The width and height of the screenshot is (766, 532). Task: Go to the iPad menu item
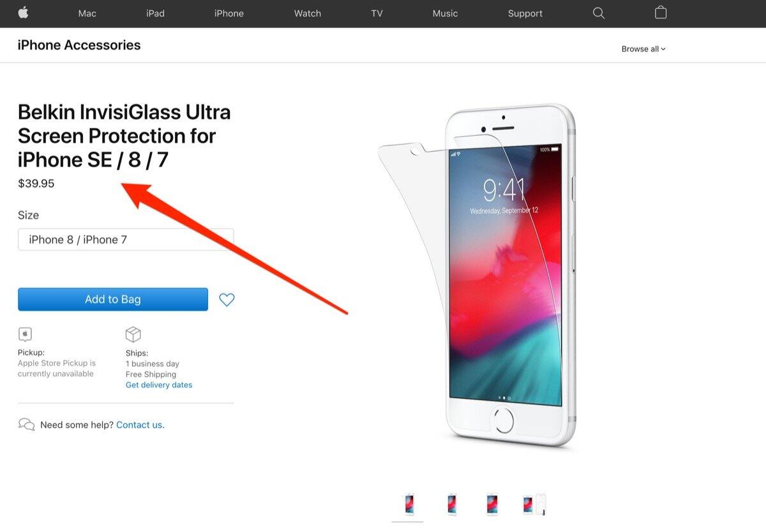click(x=155, y=13)
